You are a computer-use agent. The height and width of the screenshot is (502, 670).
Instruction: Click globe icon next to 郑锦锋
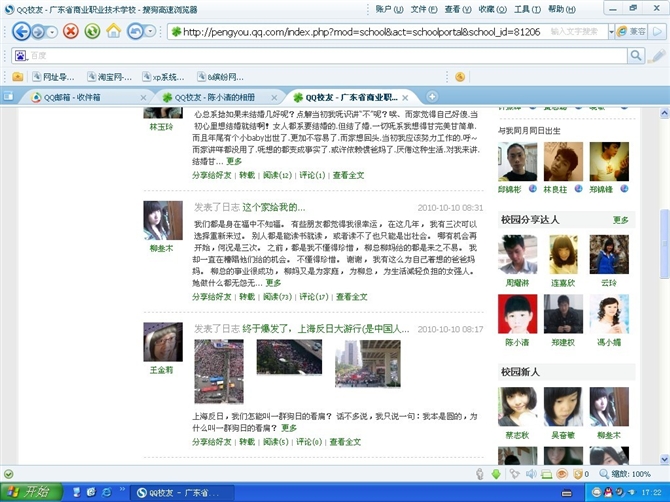(x=624, y=188)
